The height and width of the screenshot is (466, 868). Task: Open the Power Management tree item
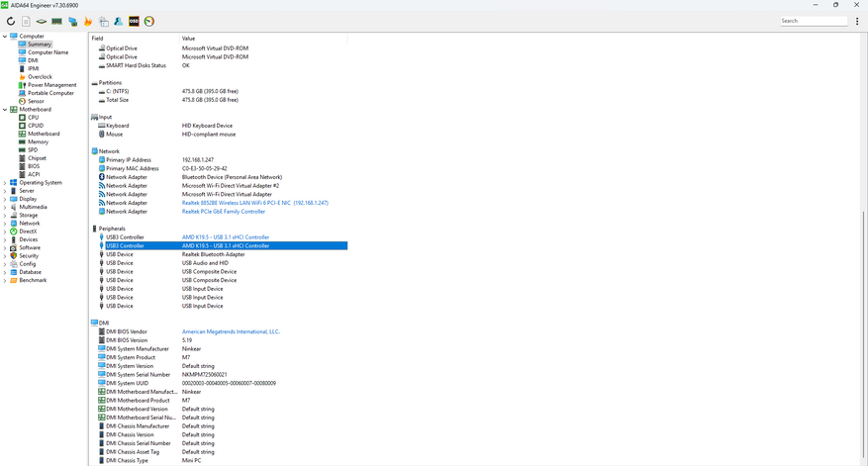[52, 85]
